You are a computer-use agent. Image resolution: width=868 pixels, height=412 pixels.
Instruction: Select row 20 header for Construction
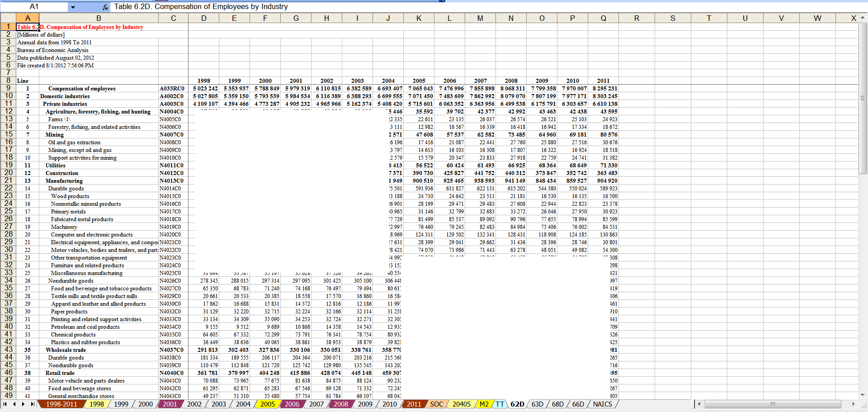[8, 173]
